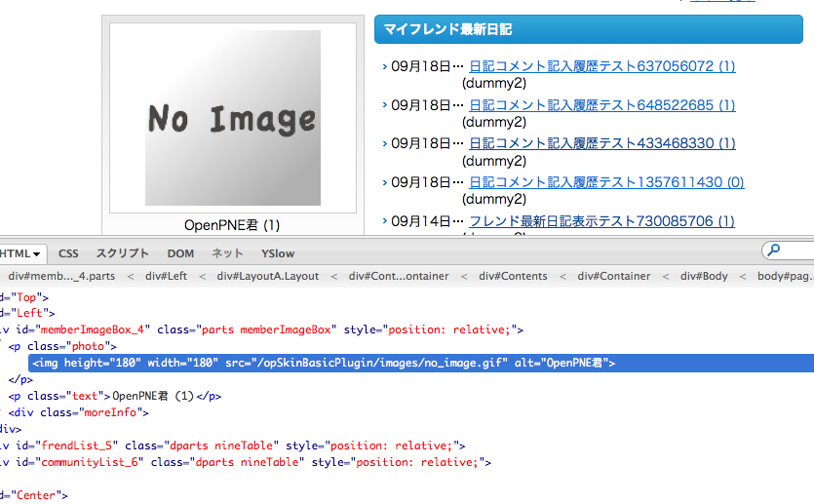The width and height of the screenshot is (814, 504).
Task: Open diary link ending 1357611430
Action: (606, 182)
